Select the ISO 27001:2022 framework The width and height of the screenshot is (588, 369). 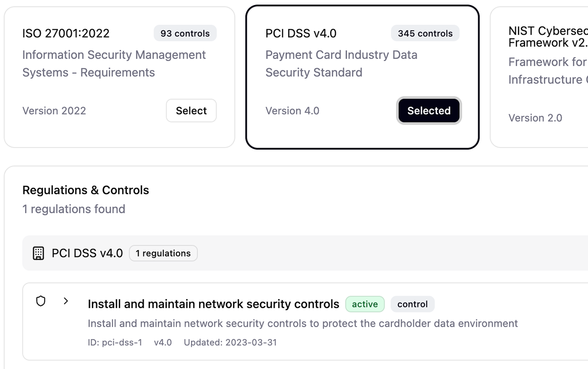coord(191,111)
